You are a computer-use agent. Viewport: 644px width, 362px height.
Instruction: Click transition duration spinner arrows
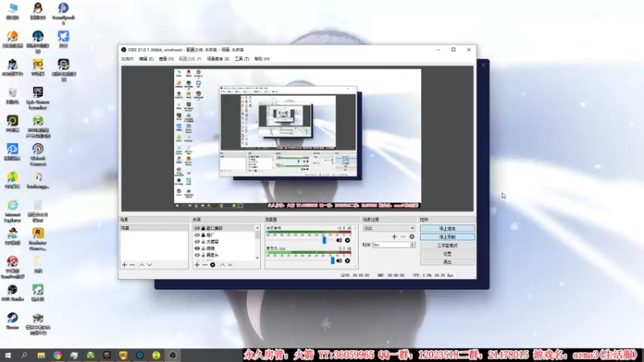[x=412, y=245]
